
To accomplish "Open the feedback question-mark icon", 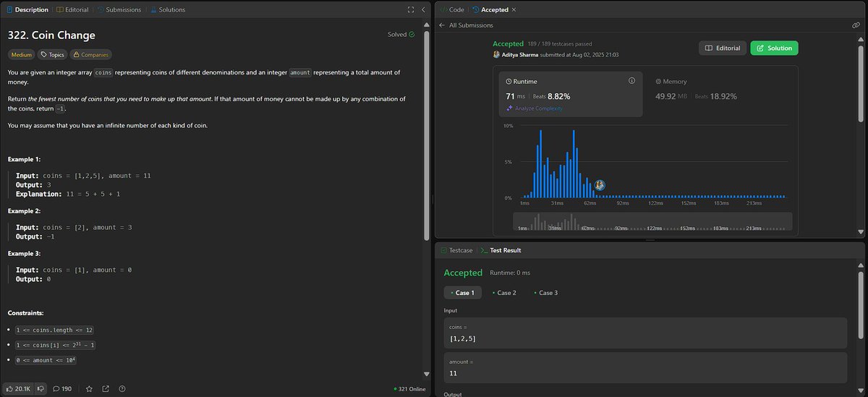I will pyautogui.click(x=122, y=388).
